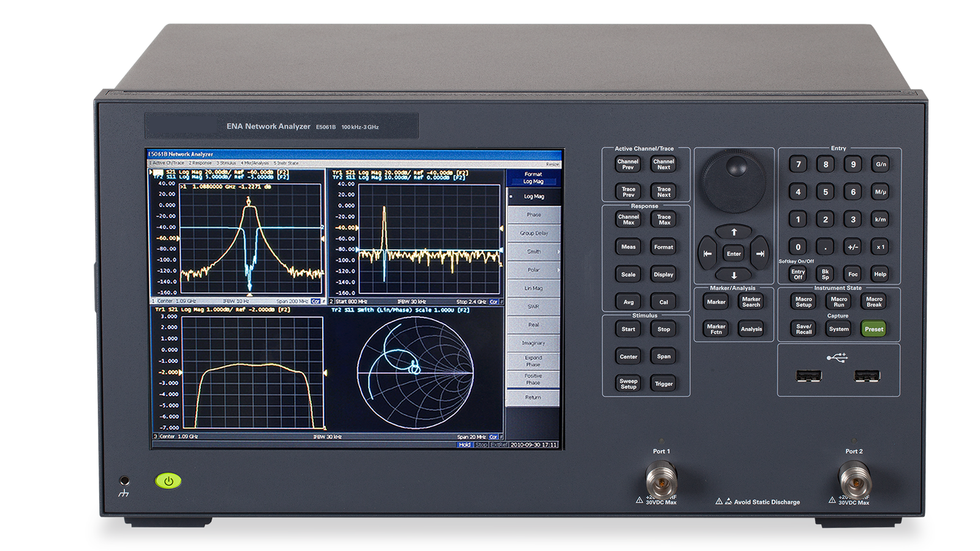Tap the decimal point key
Screen dimensions: 980x551
[825, 247]
